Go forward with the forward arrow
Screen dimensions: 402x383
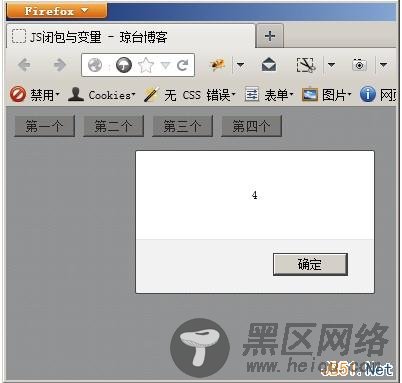click(x=59, y=65)
